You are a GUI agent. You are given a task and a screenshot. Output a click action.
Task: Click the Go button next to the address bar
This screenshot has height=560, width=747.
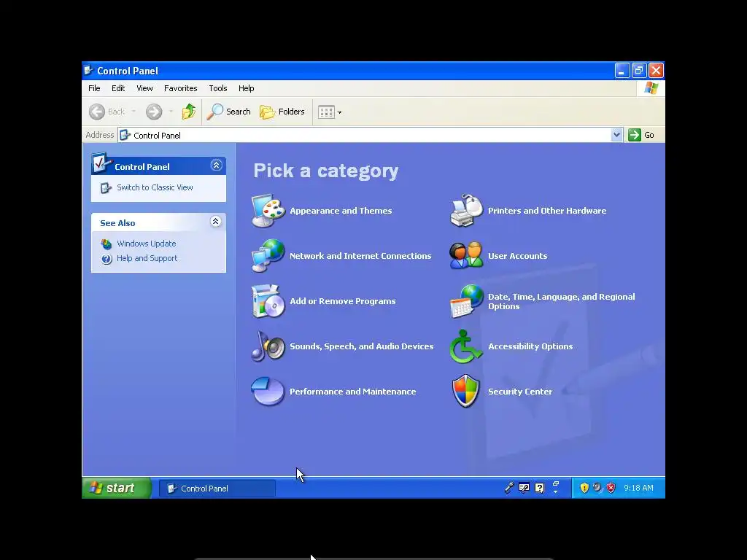[641, 135]
